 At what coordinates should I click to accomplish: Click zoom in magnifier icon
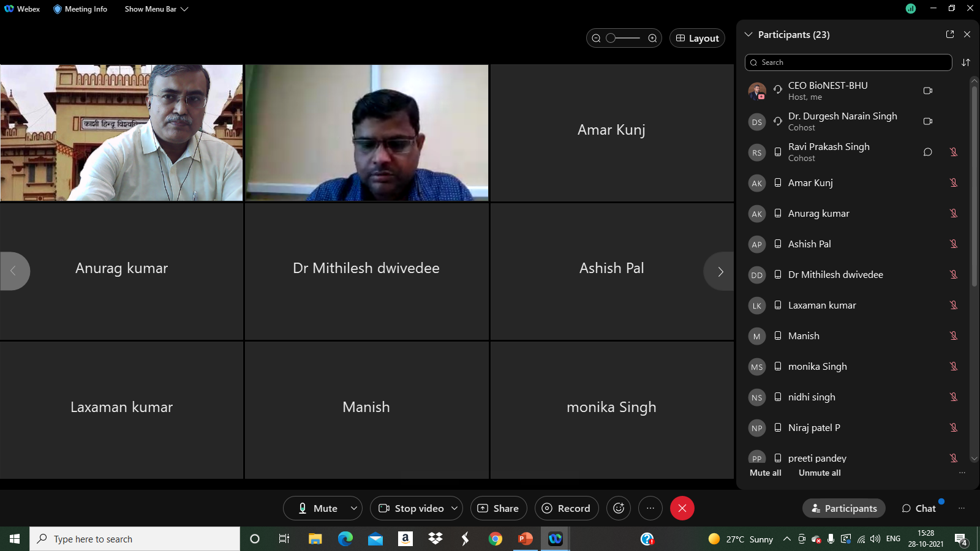point(652,38)
